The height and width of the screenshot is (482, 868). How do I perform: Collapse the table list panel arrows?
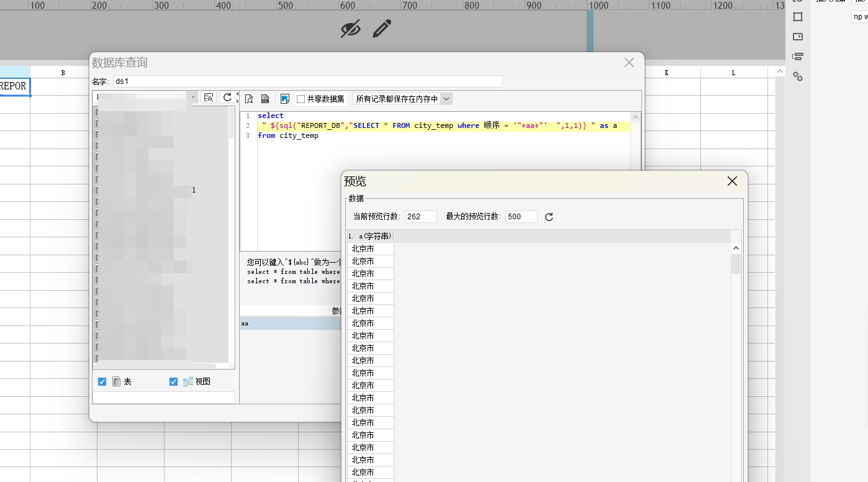pos(237,98)
